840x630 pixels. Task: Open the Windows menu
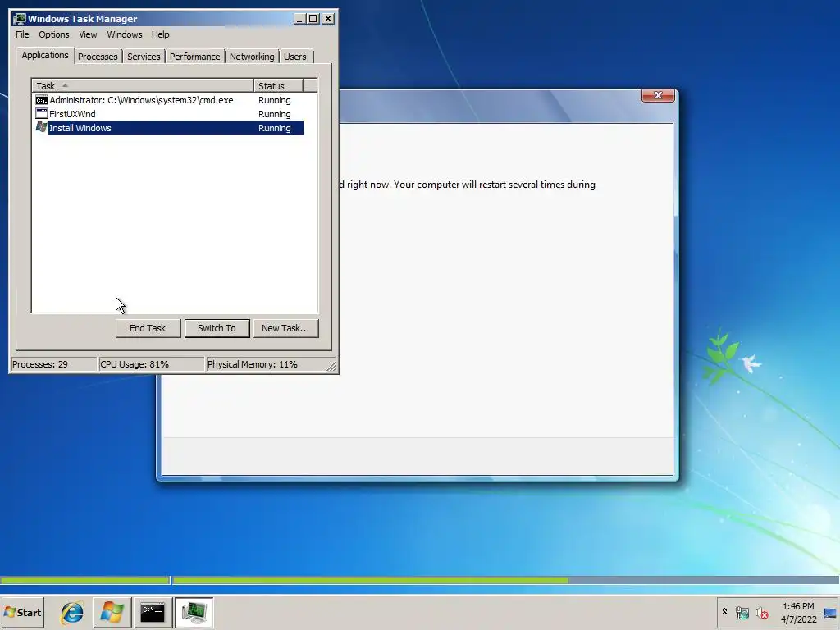tap(125, 34)
